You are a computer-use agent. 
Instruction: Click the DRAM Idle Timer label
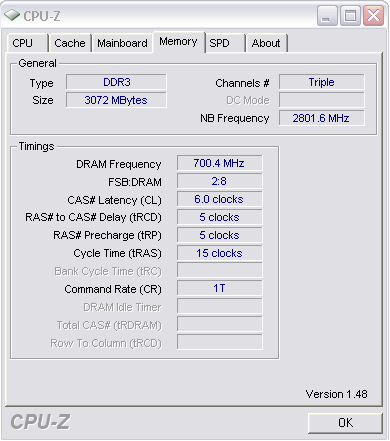tap(122, 307)
